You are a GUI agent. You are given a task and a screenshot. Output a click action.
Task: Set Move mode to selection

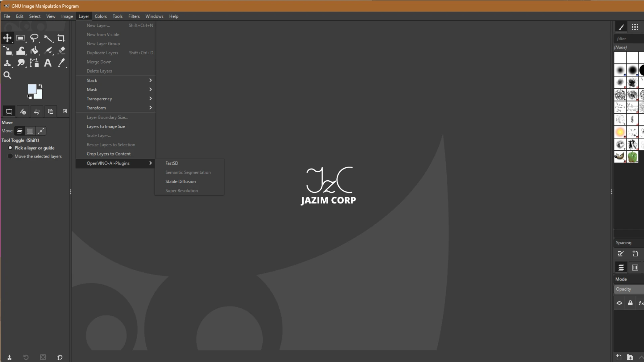[x=30, y=131]
